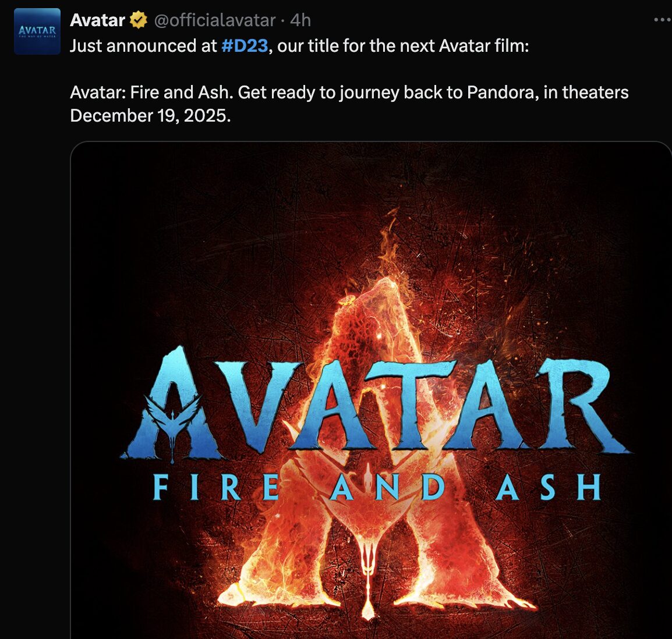The width and height of the screenshot is (672, 639).
Task: Open the @officialavatar handle link
Action: [215, 20]
